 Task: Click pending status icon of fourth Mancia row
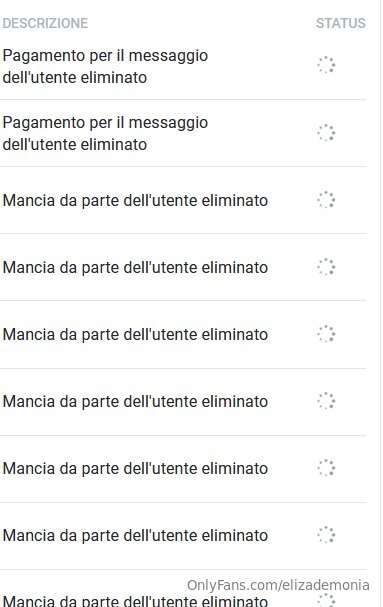coord(326,401)
